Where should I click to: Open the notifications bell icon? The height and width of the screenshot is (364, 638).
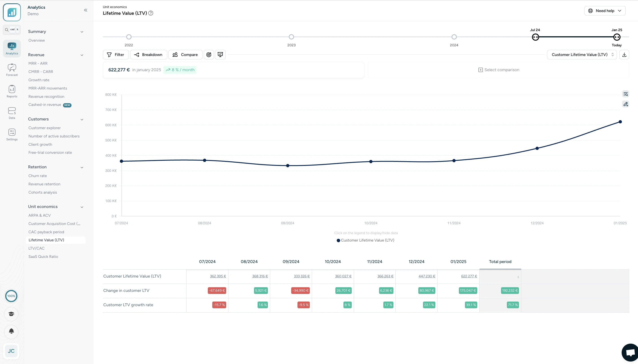11,331
